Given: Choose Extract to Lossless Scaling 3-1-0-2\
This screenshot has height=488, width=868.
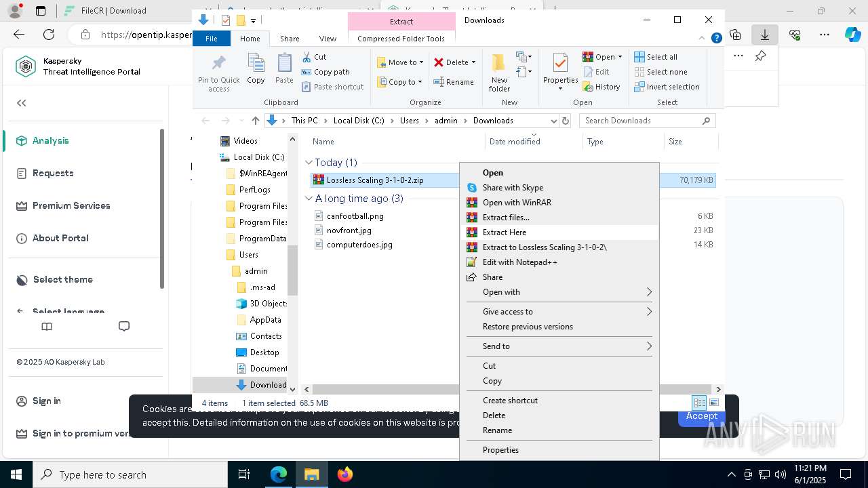Looking at the screenshot, I should point(559,247).
